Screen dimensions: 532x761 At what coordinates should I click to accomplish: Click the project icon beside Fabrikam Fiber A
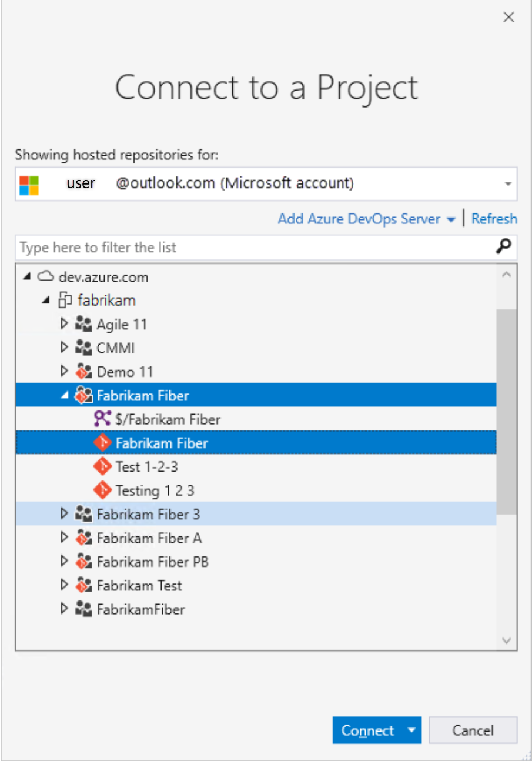[83, 538]
